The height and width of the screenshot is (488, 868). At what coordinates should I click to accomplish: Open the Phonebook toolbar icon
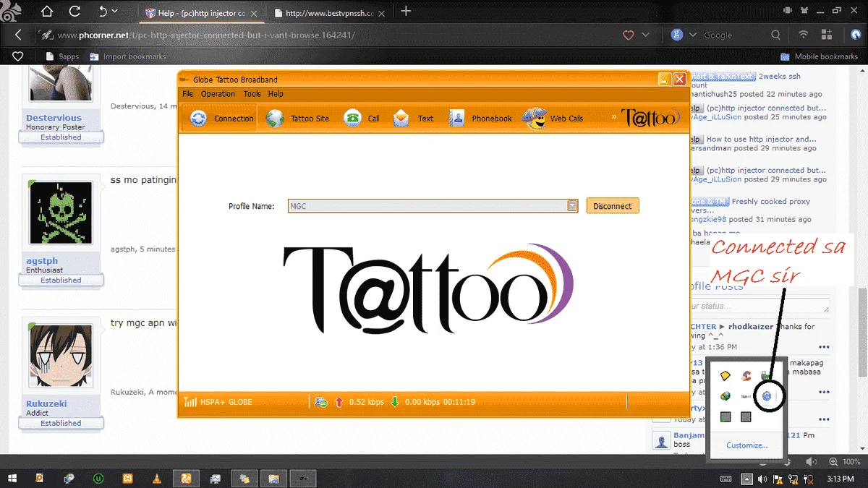tap(456, 118)
